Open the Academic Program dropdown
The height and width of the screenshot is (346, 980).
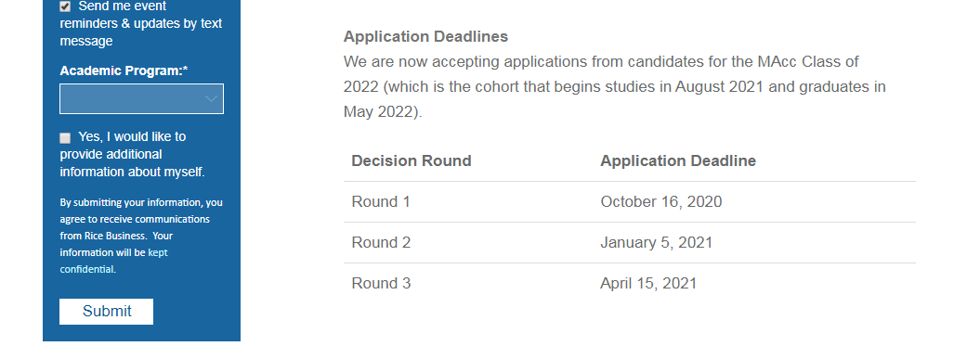click(141, 98)
